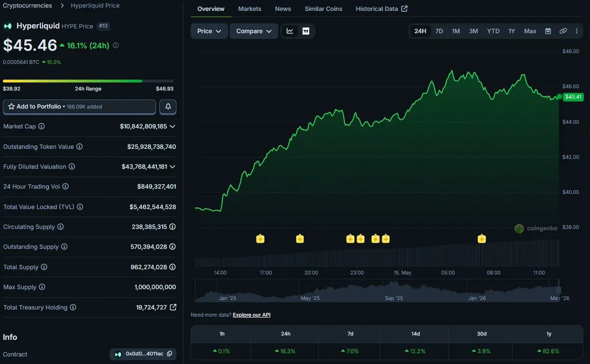Select the 24H time range
Screen dimensions: 590x364
tap(420, 31)
